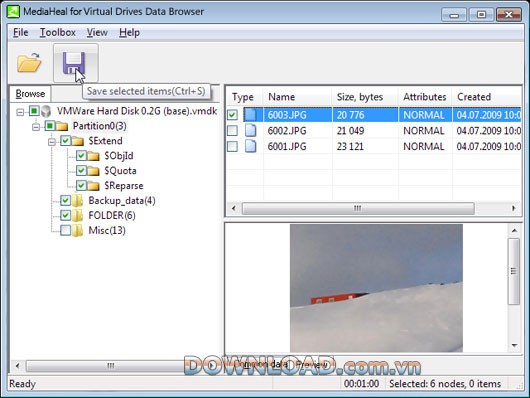Click the VMWare hard disk drive icon
This screenshot has height=398, width=530.
(x=46, y=111)
